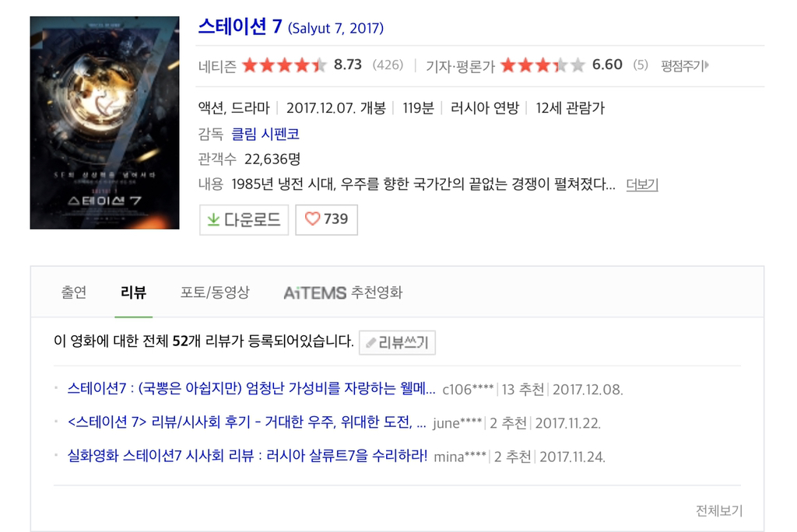797x532 pixels.
Task: Open mina**** review 러시아 살류트7을 수리하라
Action: point(247,456)
